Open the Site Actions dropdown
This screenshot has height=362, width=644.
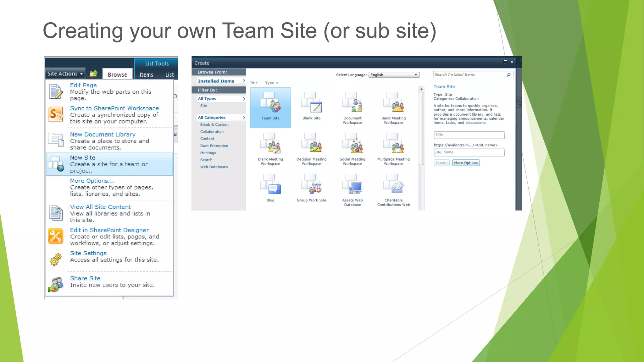coord(65,74)
